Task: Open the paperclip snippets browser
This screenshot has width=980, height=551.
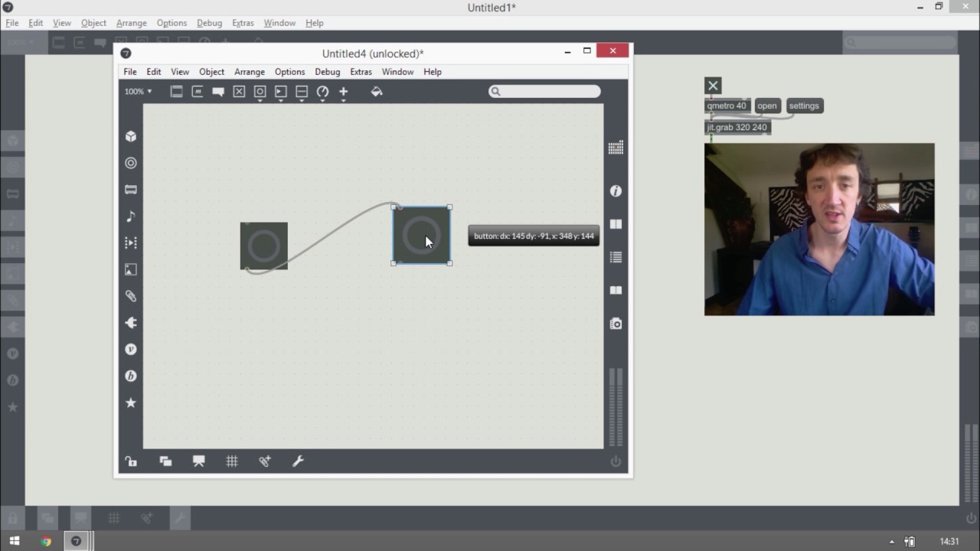Action: [131, 296]
